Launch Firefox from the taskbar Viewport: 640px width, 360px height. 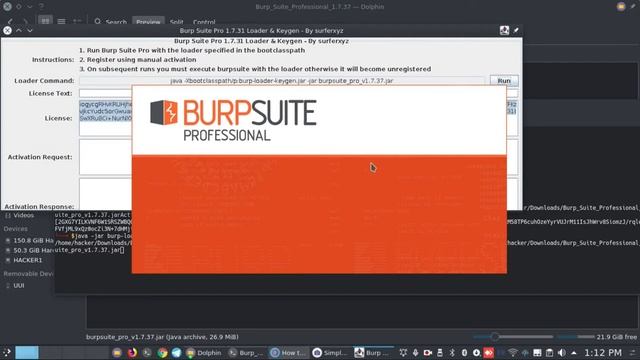pos(132,352)
